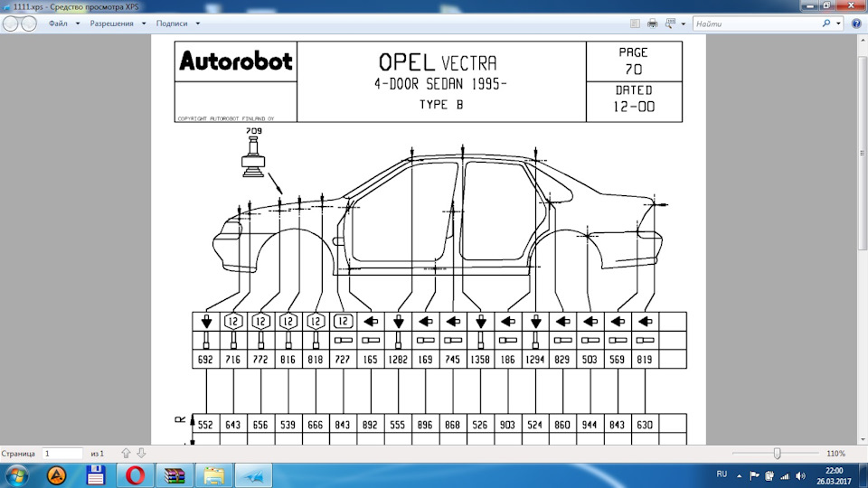Click lower row cell value 552
The height and width of the screenshot is (488, 868).
pos(206,425)
